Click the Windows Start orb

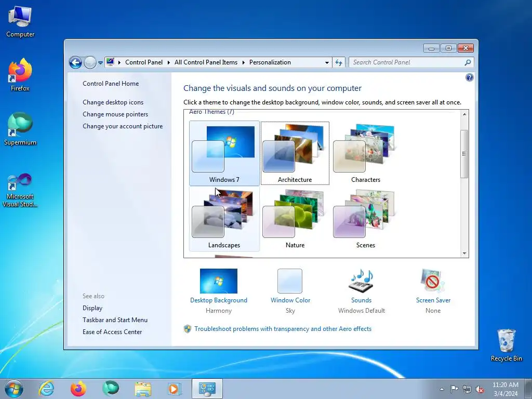coord(14,389)
